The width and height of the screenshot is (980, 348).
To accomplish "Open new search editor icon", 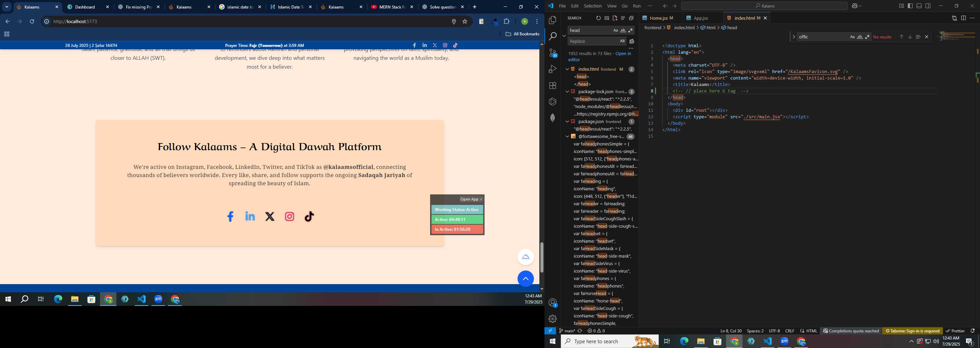I will click(x=615, y=18).
